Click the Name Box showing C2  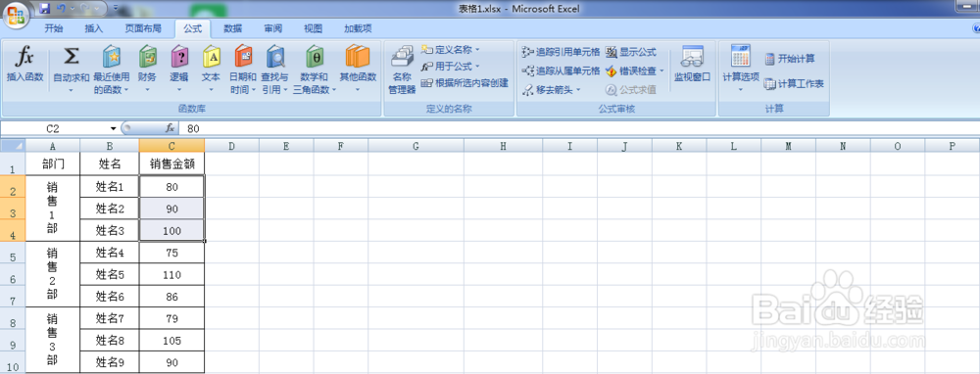tap(54, 128)
